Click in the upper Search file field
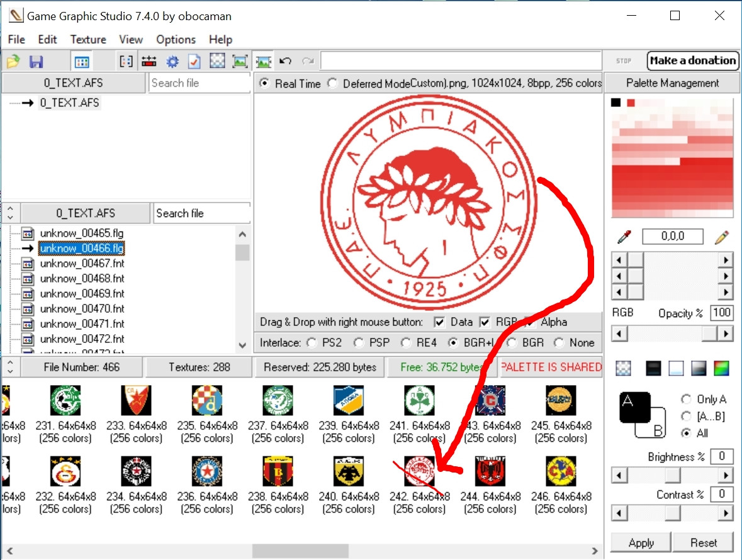Viewport: 742px width, 560px height. (x=200, y=83)
